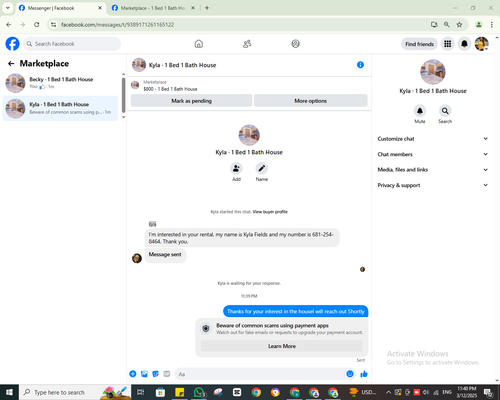500x400 pixels.
Task: Add people to the chat
Action: 236,168
